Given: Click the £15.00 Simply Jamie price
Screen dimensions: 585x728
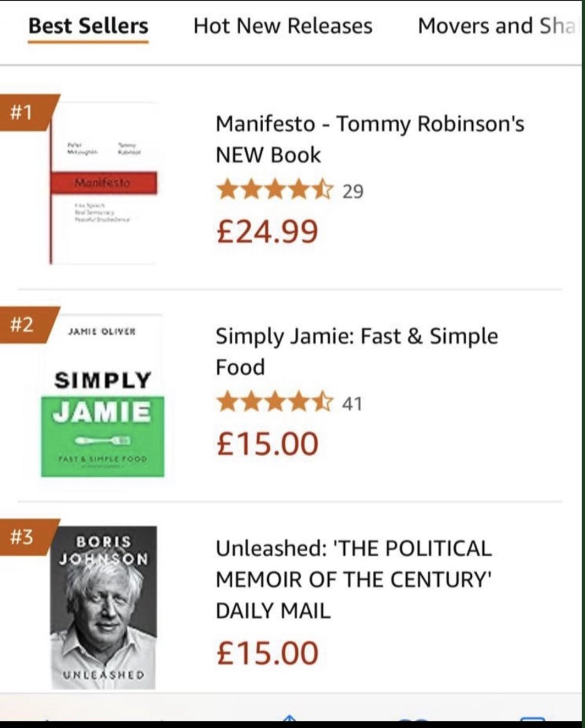Looking at the screenshot, I should 267,443.
